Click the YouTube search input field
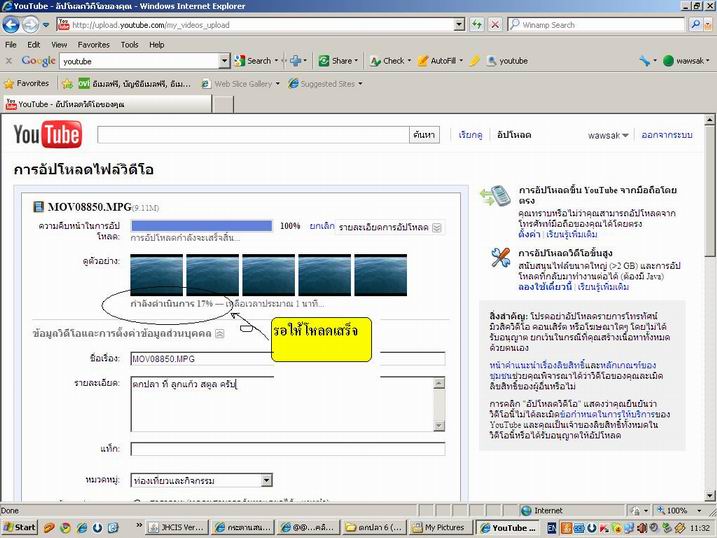Image resolution: width=717 pixels, height=538 pixels. pyautogui.click(x=253, y=135)
